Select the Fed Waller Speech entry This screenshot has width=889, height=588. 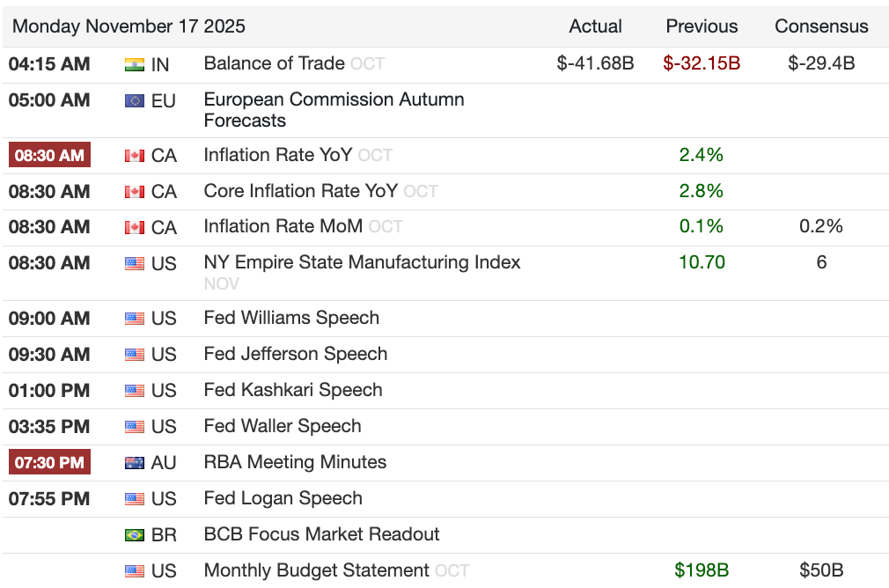pyautogui.click(x=282, y=426)
